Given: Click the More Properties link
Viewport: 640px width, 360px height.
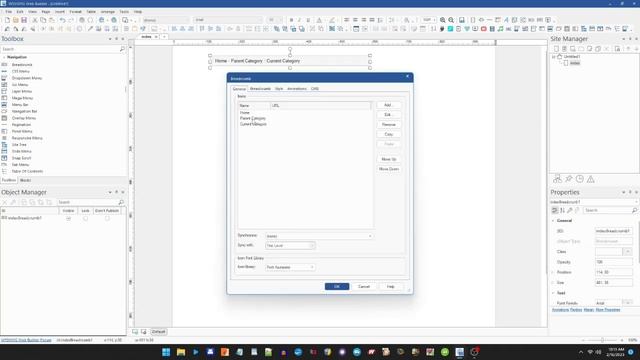Looking at the screenshot, I should 608,310.
